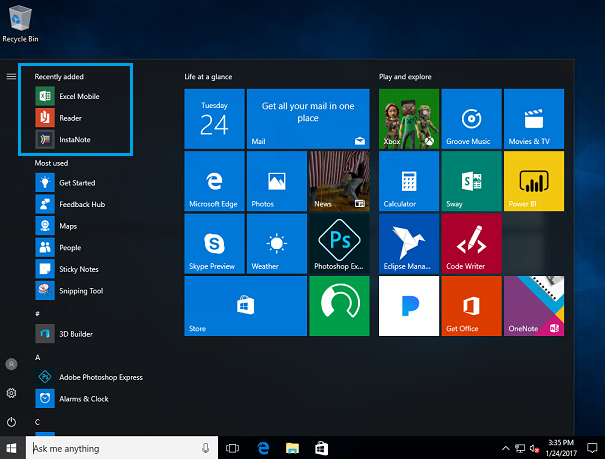This screenshot has width=605, height=459.
Task: Open Settings via the gear icon
Action: [x=12, y=393]
